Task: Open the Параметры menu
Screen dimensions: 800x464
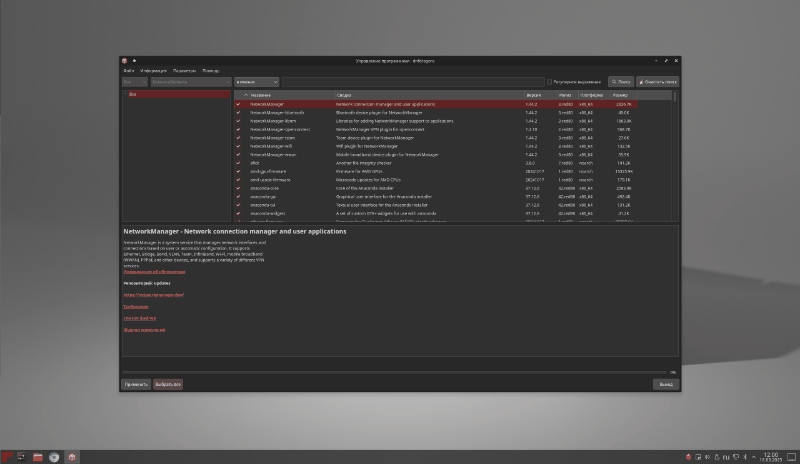Action: (184, 70)
